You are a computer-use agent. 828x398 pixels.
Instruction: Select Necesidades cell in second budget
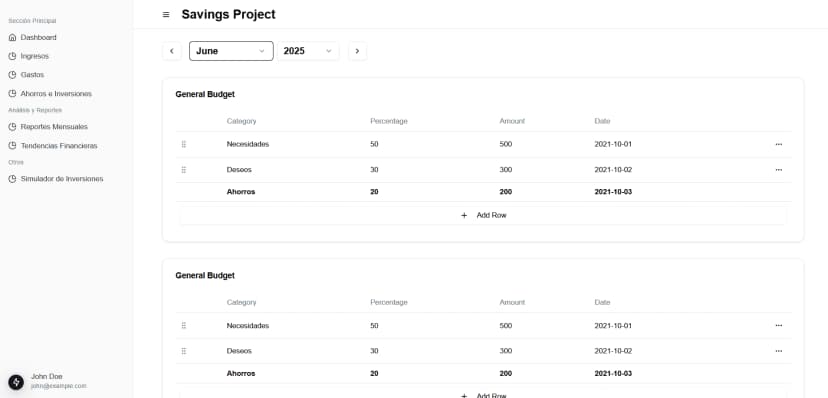248,326
